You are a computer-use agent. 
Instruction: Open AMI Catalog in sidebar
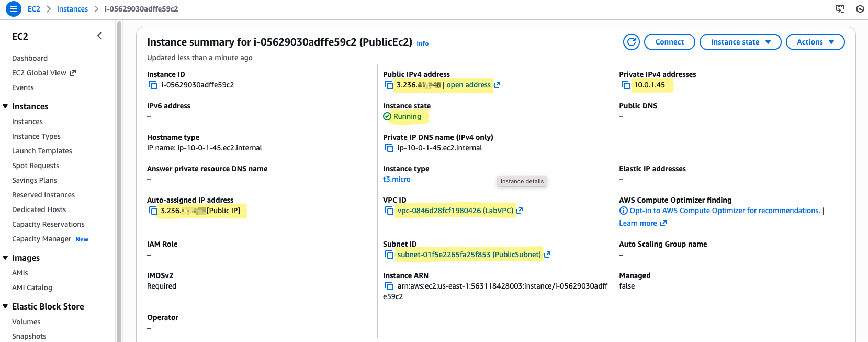tap(32, 288)
